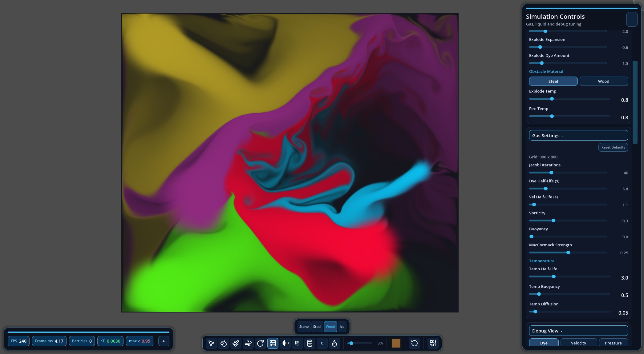
Task: Select the audio waveform tool
Action: pyautogui.click(x=285, y=343)
